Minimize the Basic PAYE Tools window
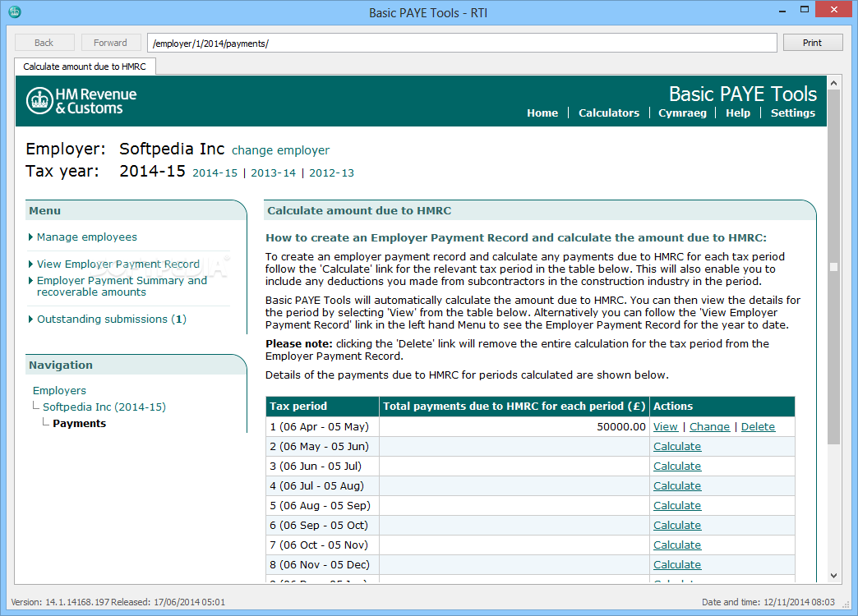Image resolution: width=858 pixels, height=616 pixels. (782, 10)
